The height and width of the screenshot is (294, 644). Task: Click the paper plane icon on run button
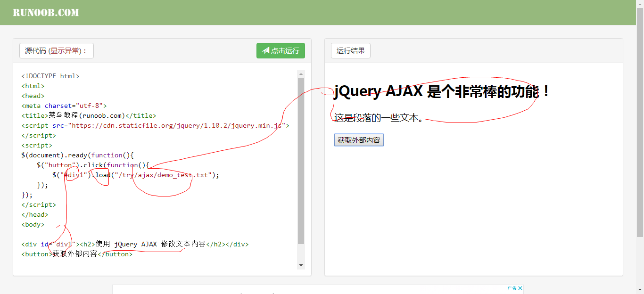[266, 50]
